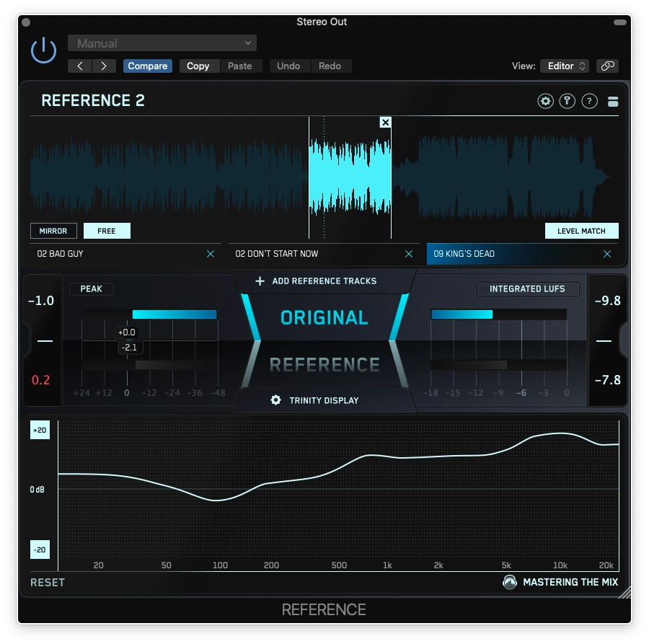The image size is (649, 644).
Task: Click the stacked layout icon beside help
Action: (612, 102)
